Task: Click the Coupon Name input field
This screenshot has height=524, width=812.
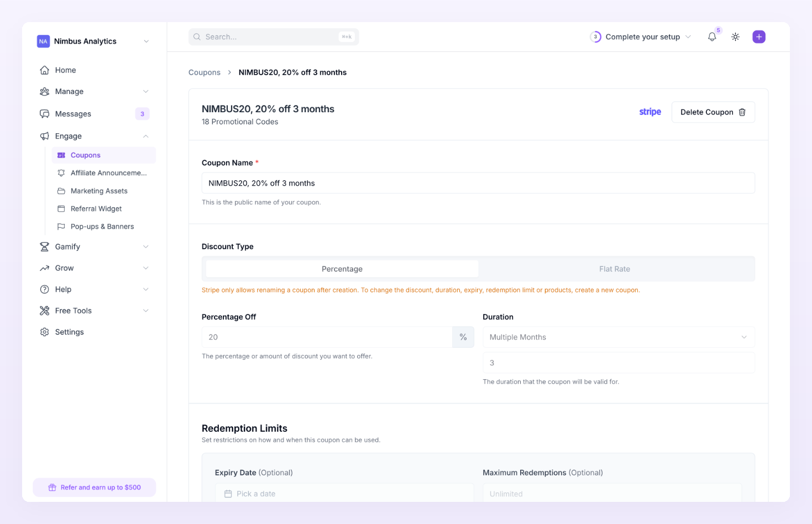Action: (478, 183)
